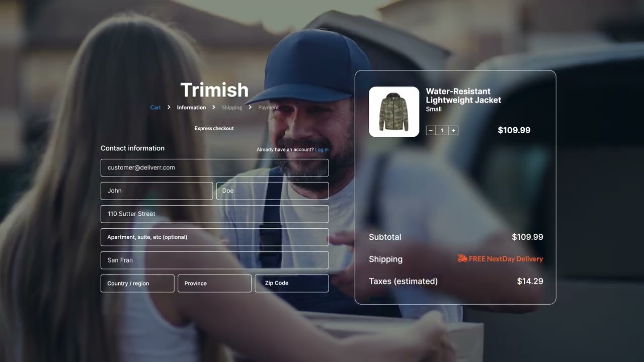Open the Province dropdown
The image size is (644, 362).
point(214,283)
